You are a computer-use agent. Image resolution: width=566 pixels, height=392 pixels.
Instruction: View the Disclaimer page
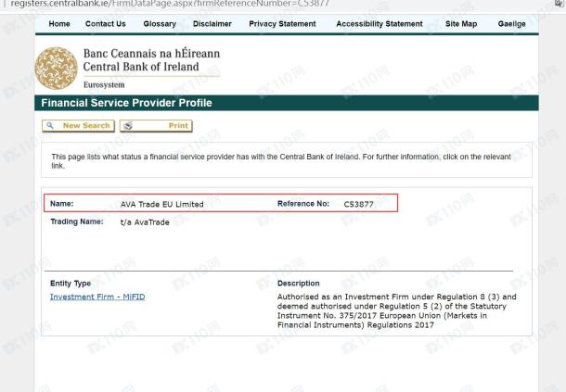[x=212, y=24]
